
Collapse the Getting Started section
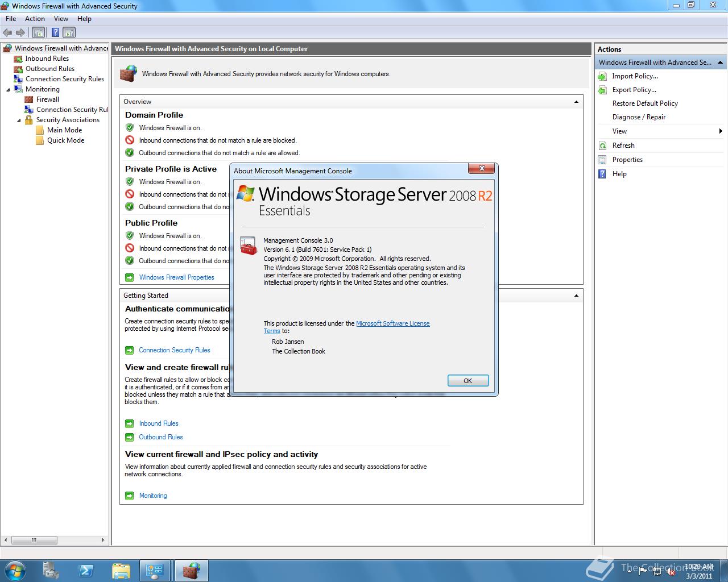pos(576,296)
